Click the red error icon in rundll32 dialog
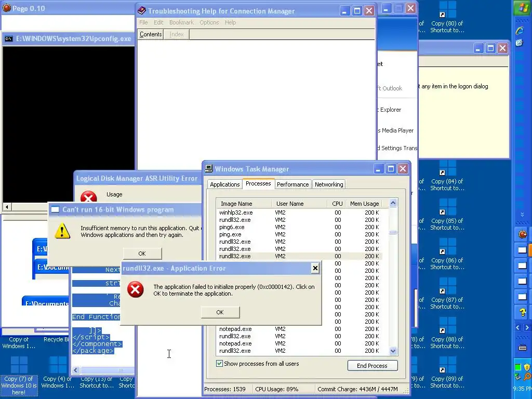The width and height of the screenshot is (532, 399). click(x=136, y=290)
